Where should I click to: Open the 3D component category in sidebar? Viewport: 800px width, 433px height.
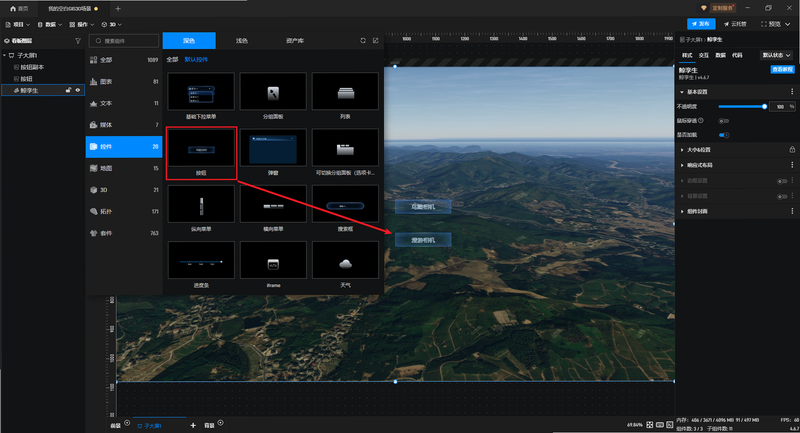[x=124, y=190]
